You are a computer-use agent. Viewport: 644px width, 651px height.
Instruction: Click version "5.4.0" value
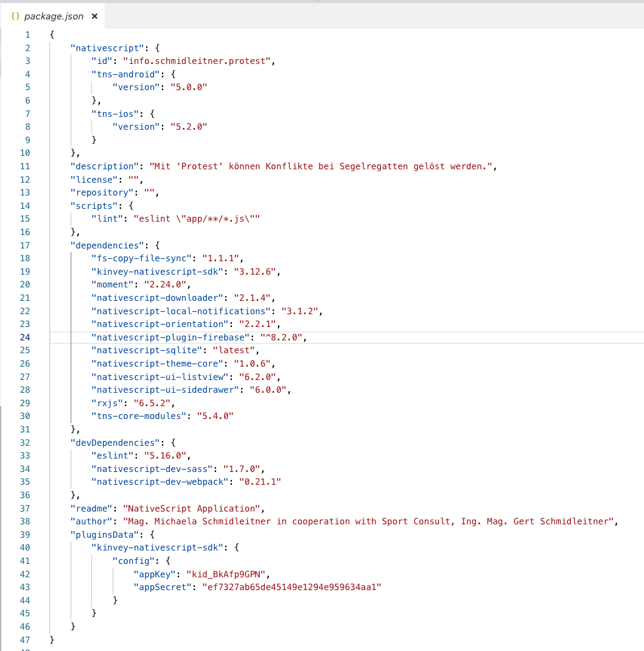tap(215, 416)
